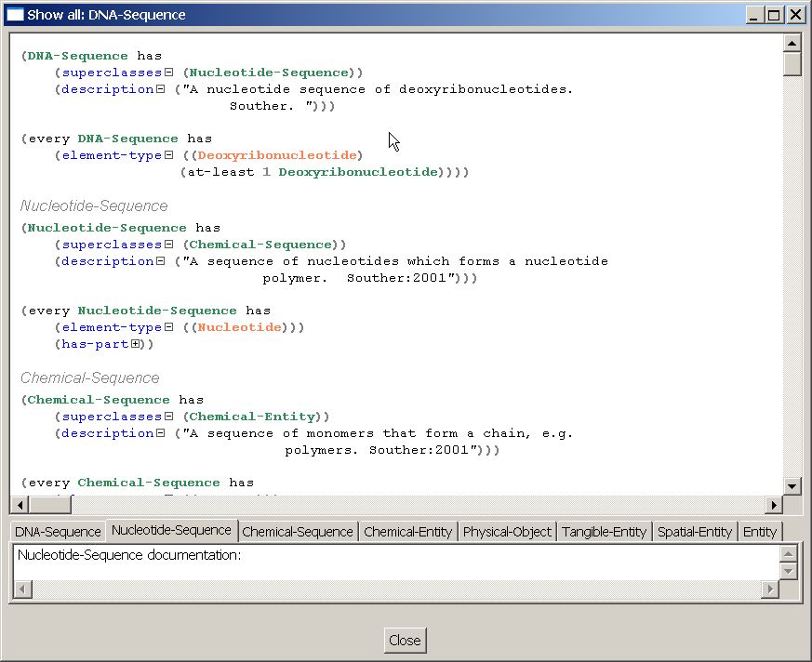This screenshot has height=662, width=812.
Task: Open the Entity tab
Action: coord(759,532)
